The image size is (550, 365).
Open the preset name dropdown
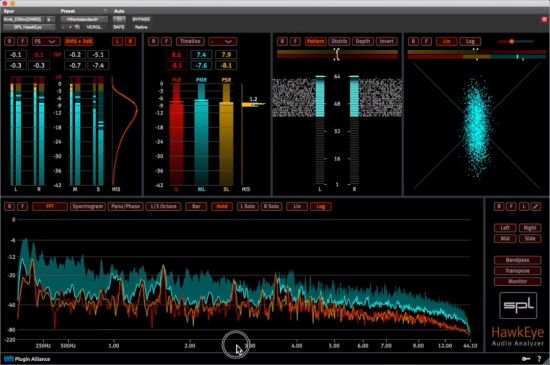point(84,19)
